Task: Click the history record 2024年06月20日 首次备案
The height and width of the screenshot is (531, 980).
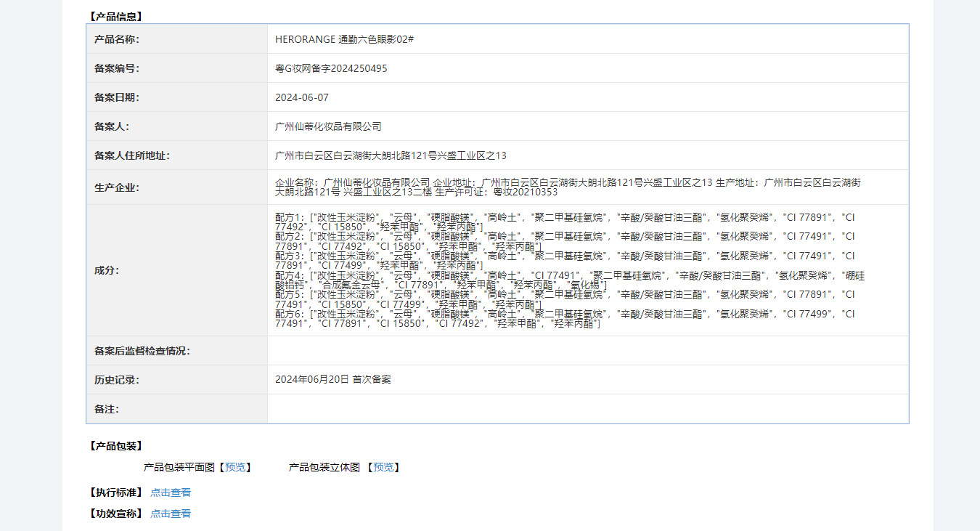Action: pos(333,379)
